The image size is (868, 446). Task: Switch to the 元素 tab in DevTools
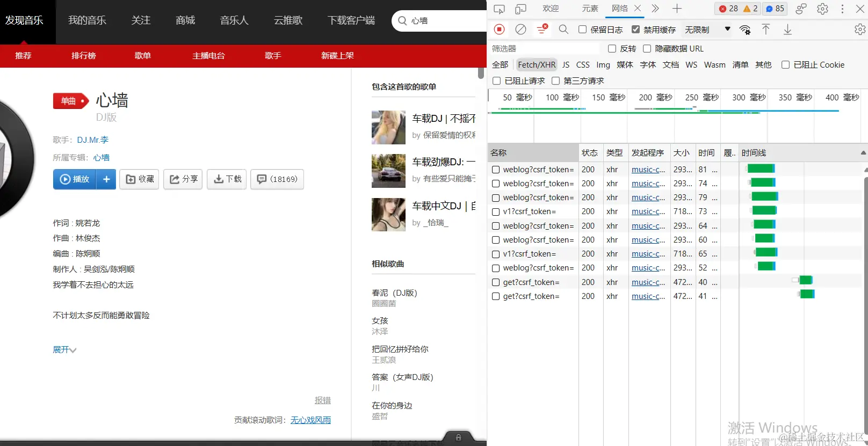(590, 9)
